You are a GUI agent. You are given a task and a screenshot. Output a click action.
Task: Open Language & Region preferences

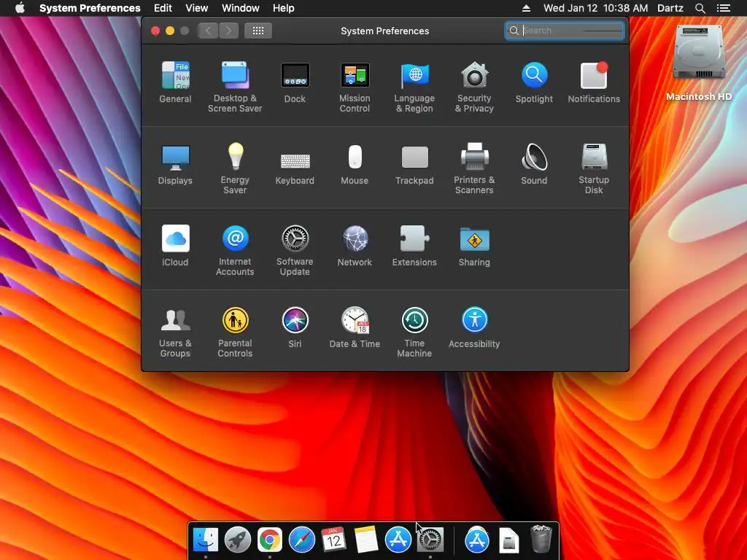[414, 87]
